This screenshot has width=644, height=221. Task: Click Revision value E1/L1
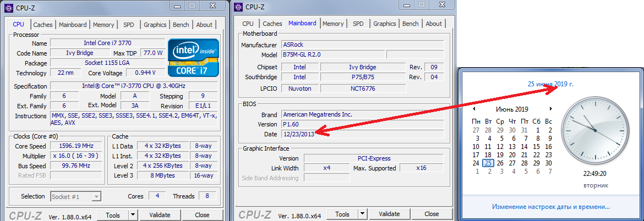pos(203,106)
